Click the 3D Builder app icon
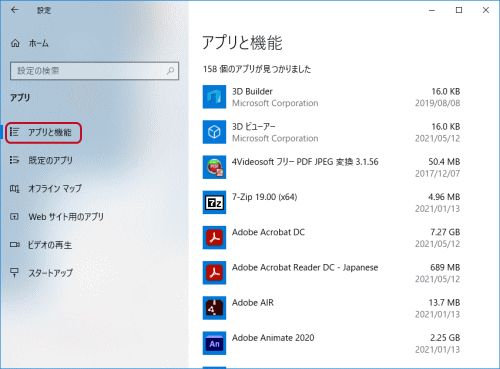The image size is (500, 369). (214, 97)
